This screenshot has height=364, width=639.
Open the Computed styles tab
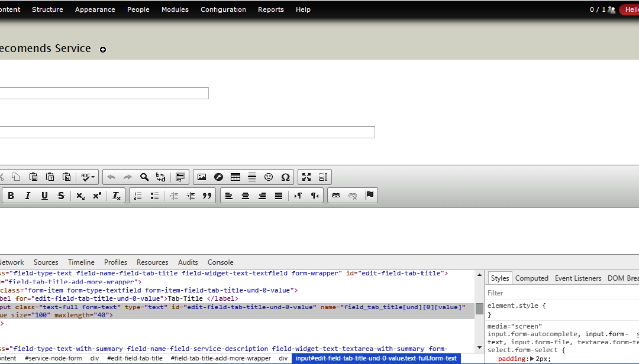(532, 278)
